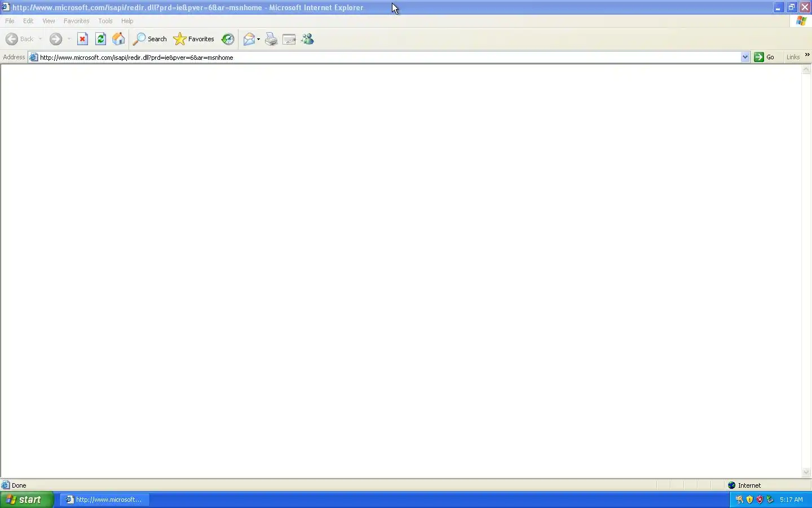Click the Go button next to the address bar

pyautogui.click(x=765, y=57)
